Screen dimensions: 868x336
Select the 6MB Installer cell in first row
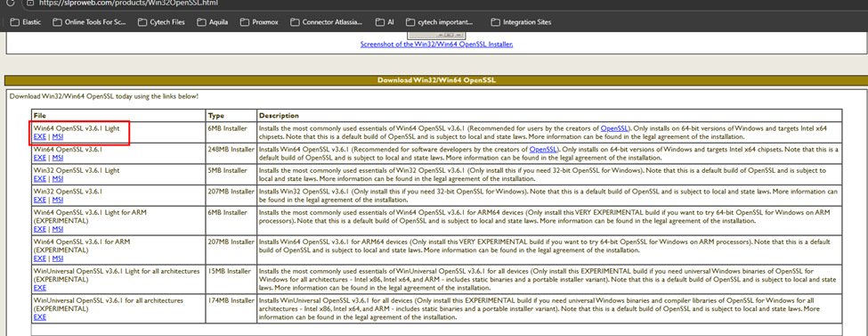(231, 133)
